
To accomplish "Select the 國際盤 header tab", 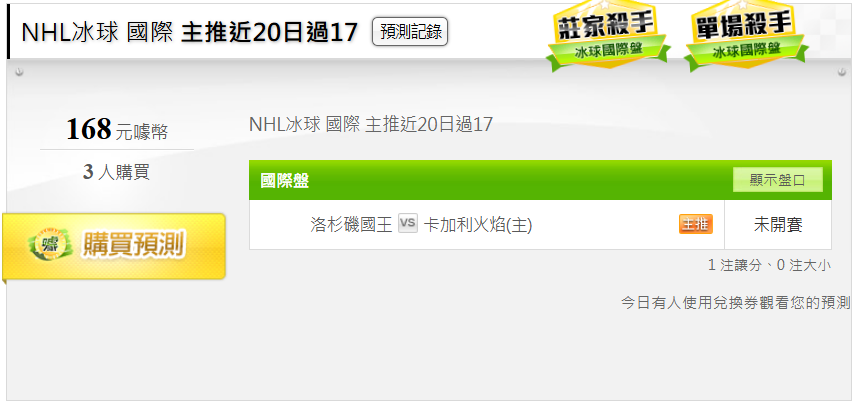I will tap(285, 180).
